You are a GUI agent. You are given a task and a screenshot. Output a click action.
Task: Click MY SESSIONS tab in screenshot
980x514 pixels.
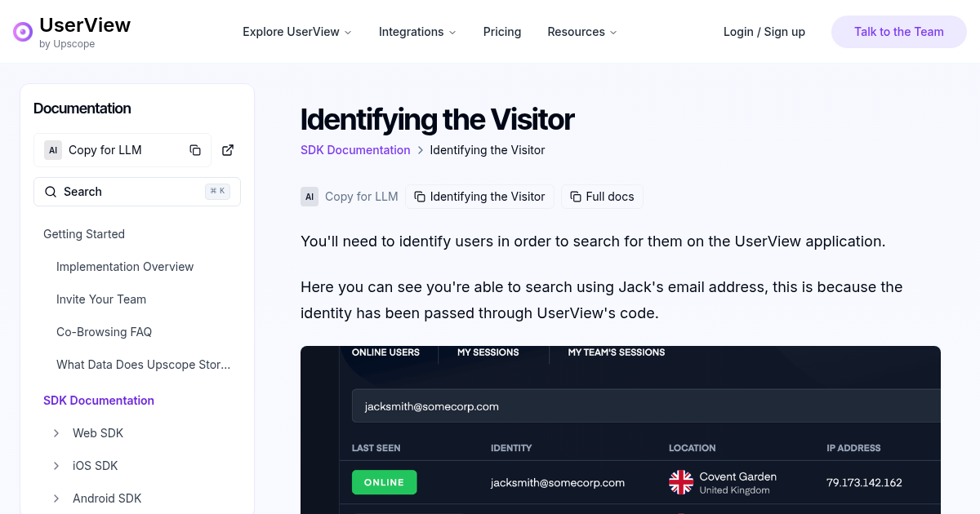(x=488, y=352)
